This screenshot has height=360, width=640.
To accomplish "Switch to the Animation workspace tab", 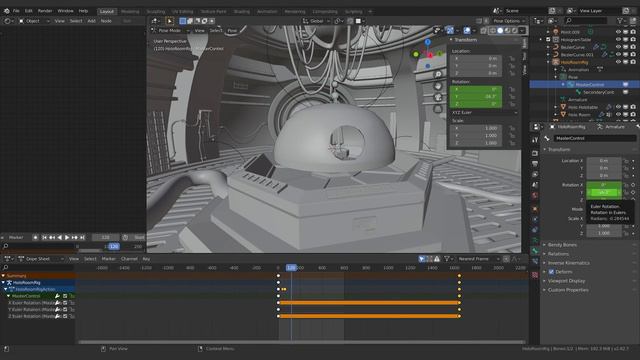I will 267,11.
